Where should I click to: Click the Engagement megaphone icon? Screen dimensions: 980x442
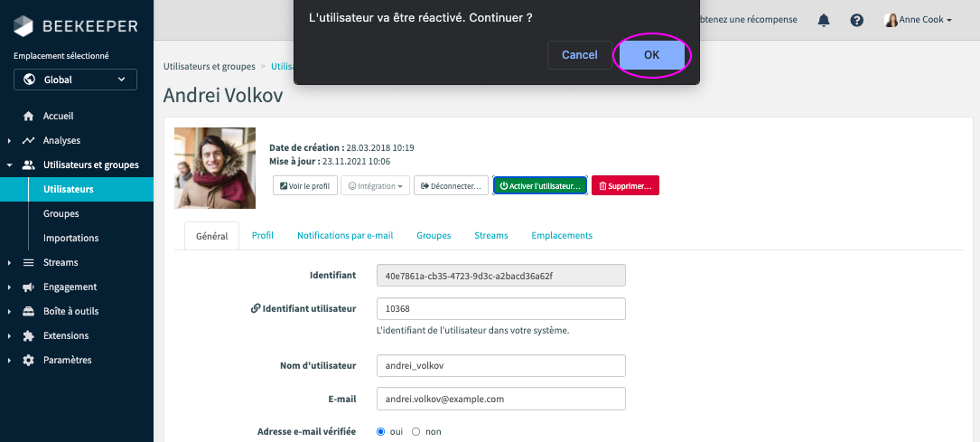click(28, 287)
